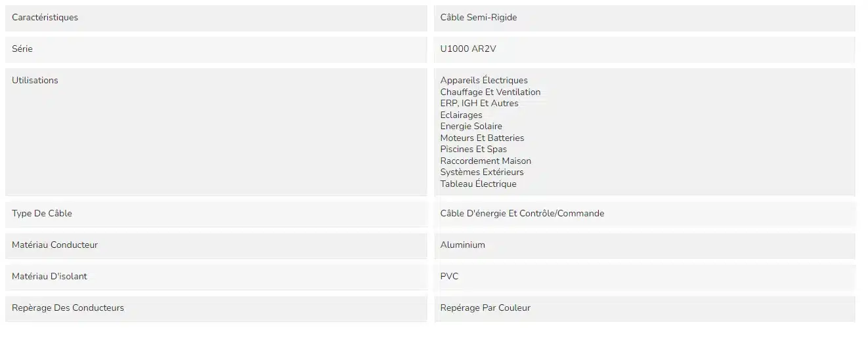Screen dimensions: 868x337
Task: Choose the Tableau Électrique usage entry
Action: click(x=478, y=184)
